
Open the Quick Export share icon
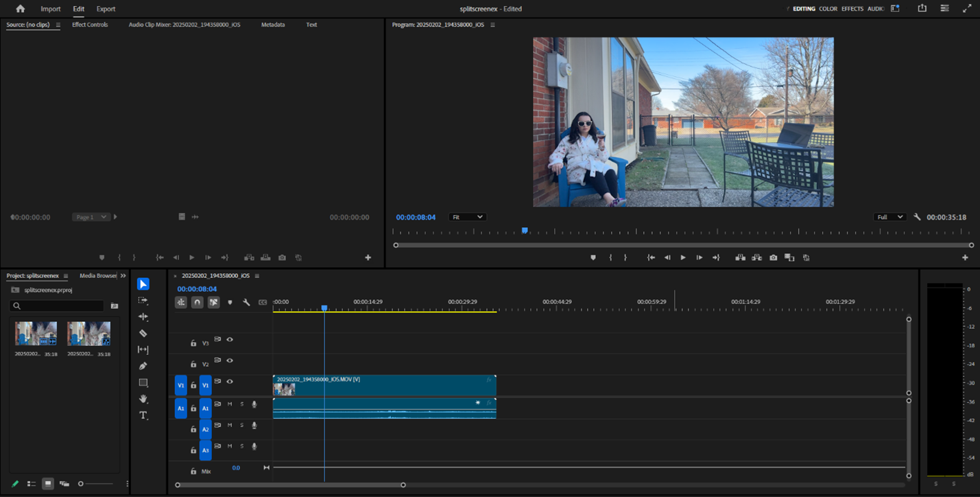[x=922, y=8]
